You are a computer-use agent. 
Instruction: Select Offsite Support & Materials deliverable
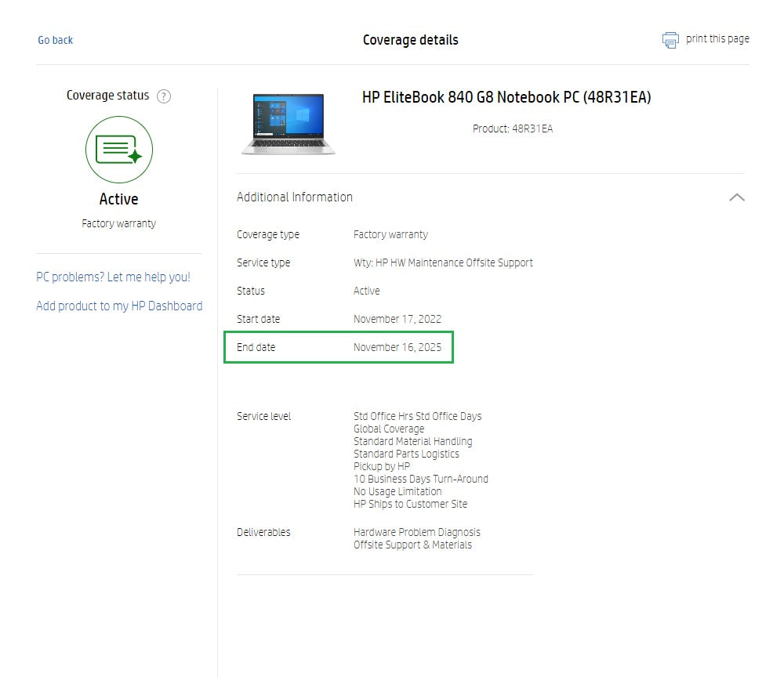coord(412,545)
